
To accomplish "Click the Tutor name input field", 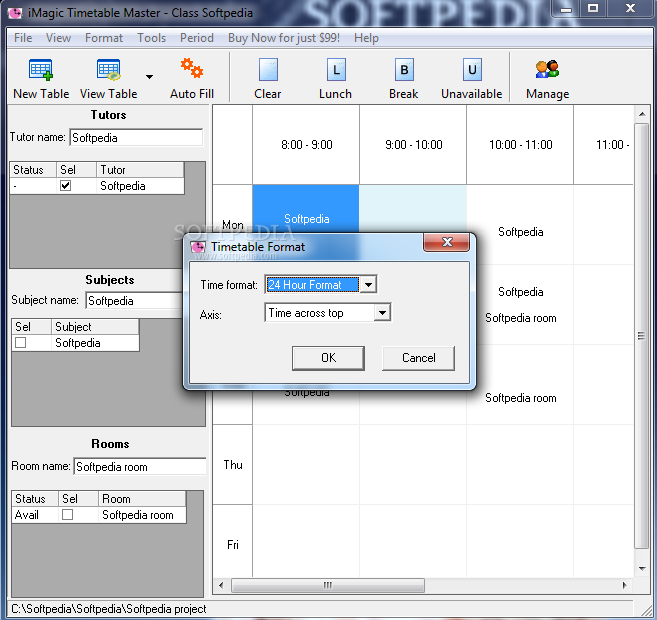I will (136, 138).
